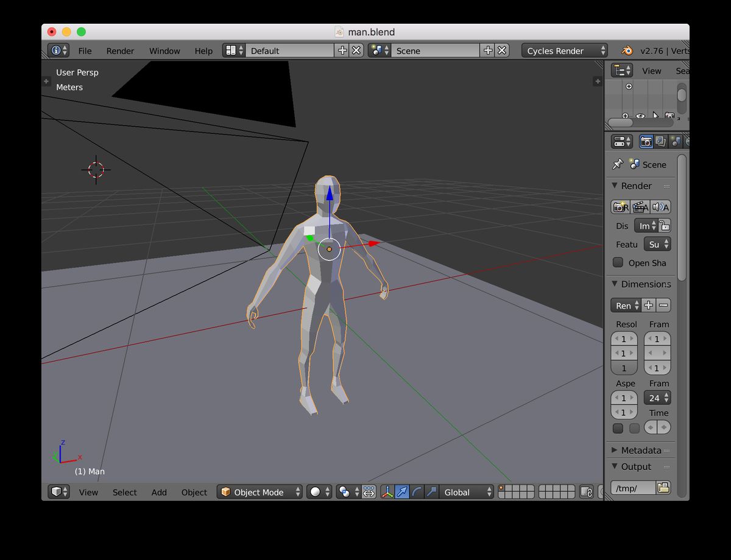Toggle the lock interface padlock button
This screenshot has height=560, width=731.
tap(665, 226)
